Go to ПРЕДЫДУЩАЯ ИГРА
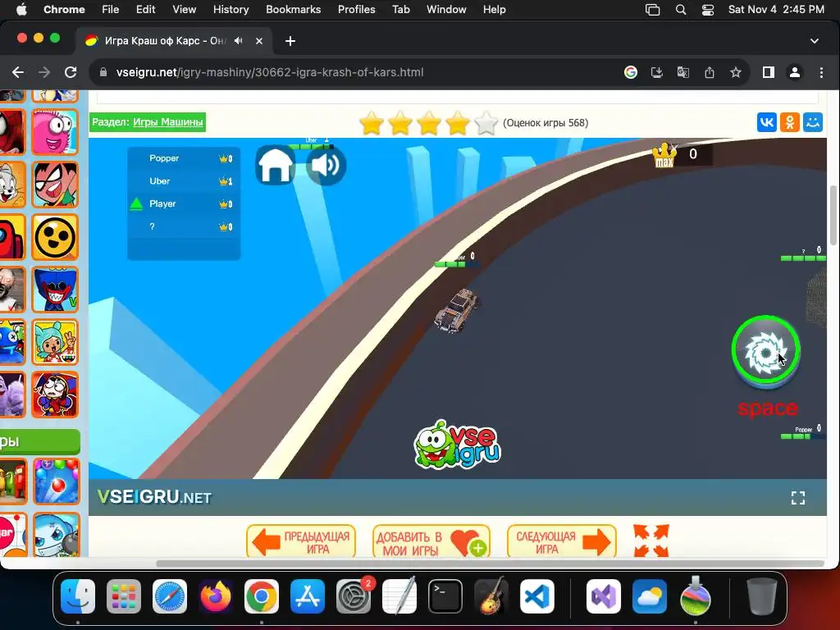The image size is (840, 630). (x=301, y=541)
